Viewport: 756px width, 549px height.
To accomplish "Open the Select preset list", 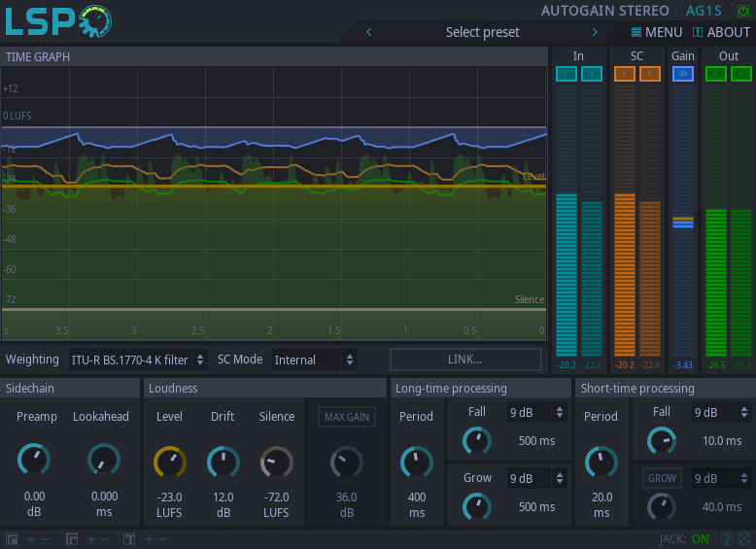I will (482, 32).
